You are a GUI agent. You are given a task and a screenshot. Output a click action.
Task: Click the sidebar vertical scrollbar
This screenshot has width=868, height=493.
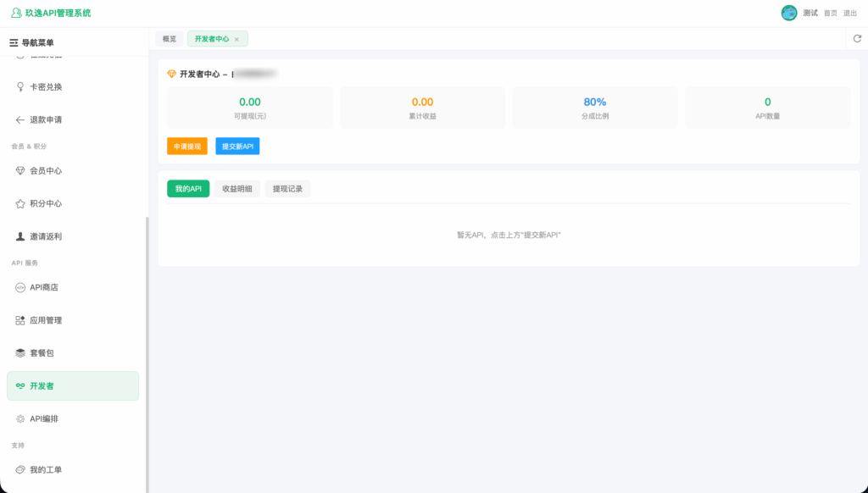point(147,354)
